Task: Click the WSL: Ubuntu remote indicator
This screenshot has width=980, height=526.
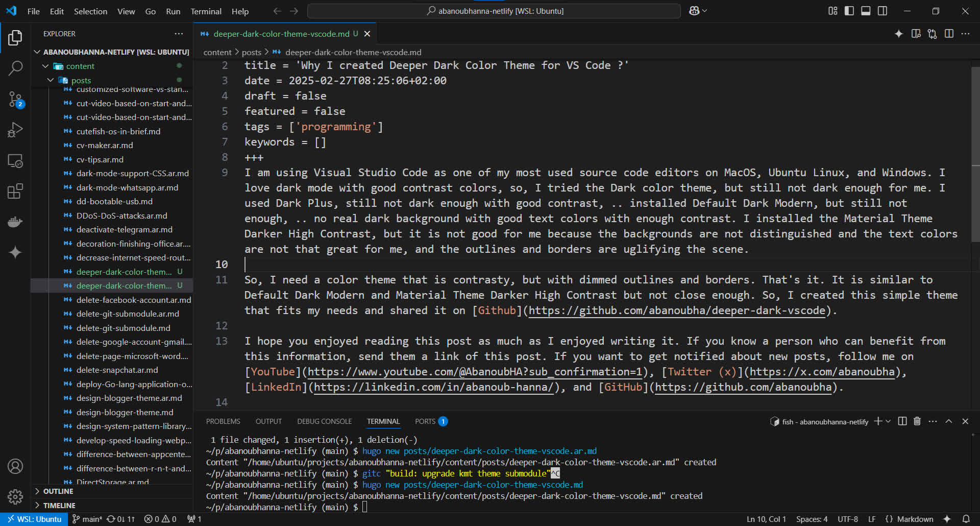Action: pos(34,519)
